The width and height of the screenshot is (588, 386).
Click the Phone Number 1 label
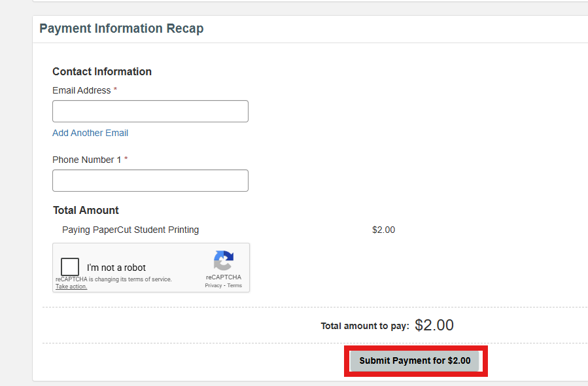(87, 160)
